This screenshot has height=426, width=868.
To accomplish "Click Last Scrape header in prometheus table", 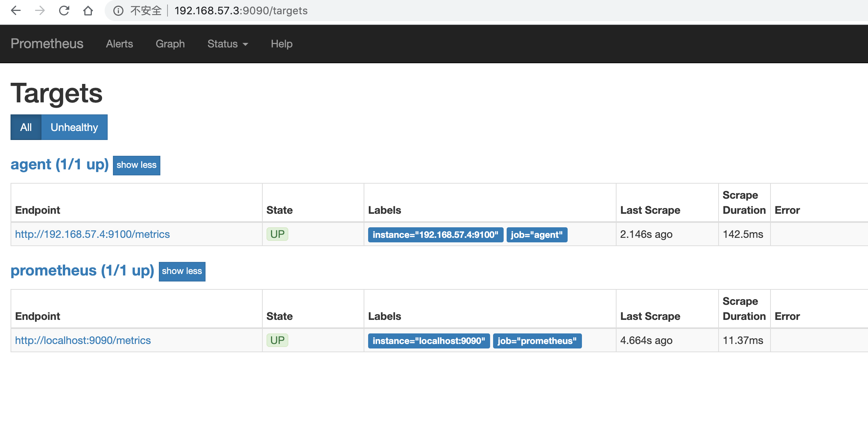I will pyautogui.click(x=650, y=316).
